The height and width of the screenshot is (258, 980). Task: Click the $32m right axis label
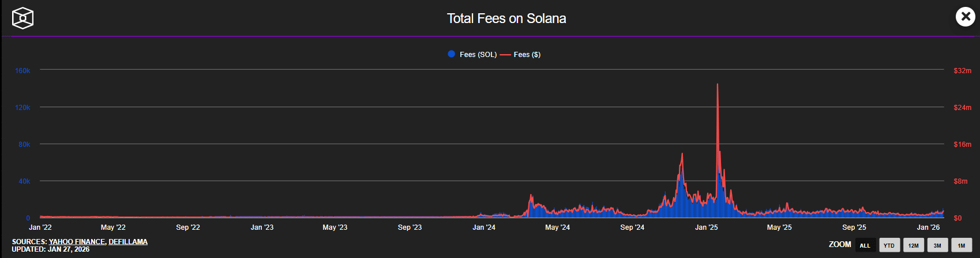962,71
